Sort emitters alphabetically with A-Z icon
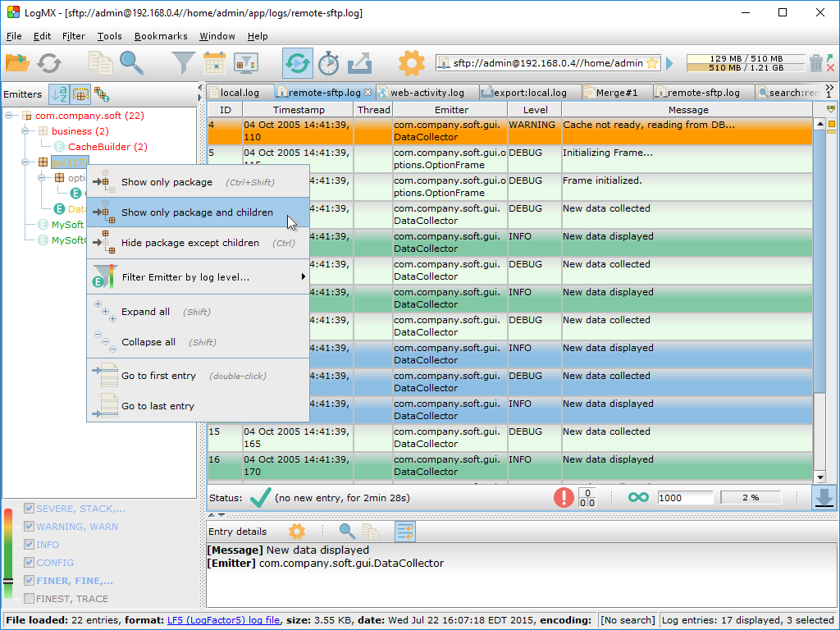Screen dimensions: 840x630 (59, 94)
